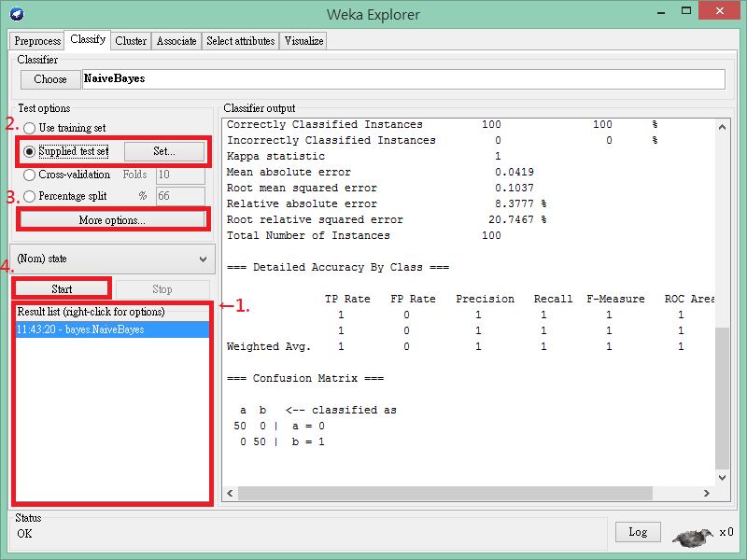Close the Weka Explorer window
747x560 pixels.
pos(719,10)
